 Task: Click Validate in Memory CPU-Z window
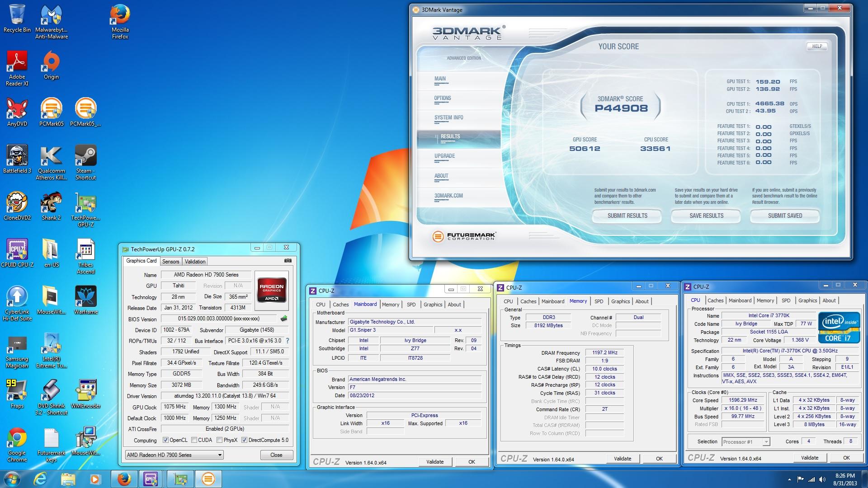623,459
